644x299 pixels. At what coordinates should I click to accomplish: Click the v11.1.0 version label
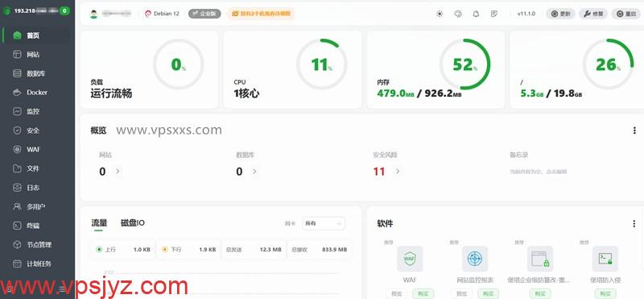(x=526, y=14)
